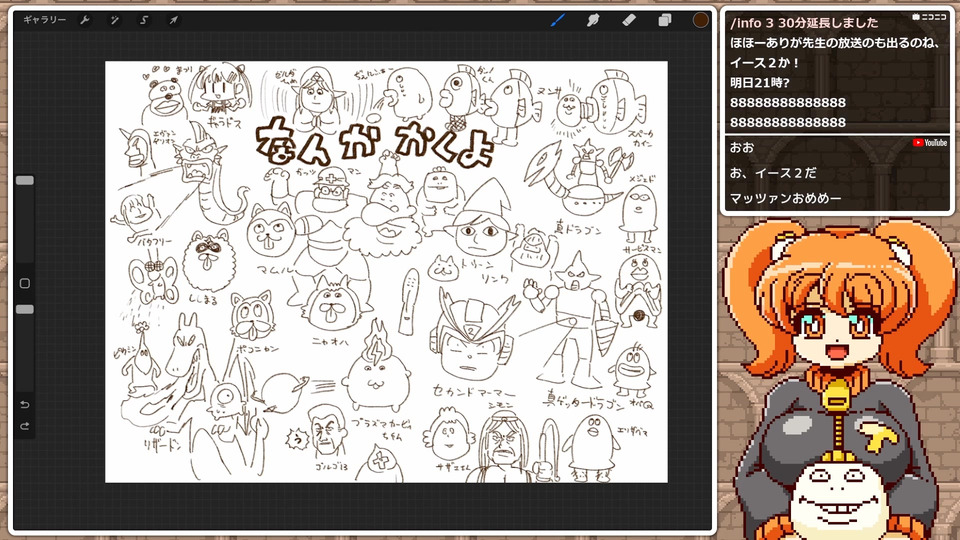Open the Actions wrench menu
The image size is (960, 540).
coord(85,20)
